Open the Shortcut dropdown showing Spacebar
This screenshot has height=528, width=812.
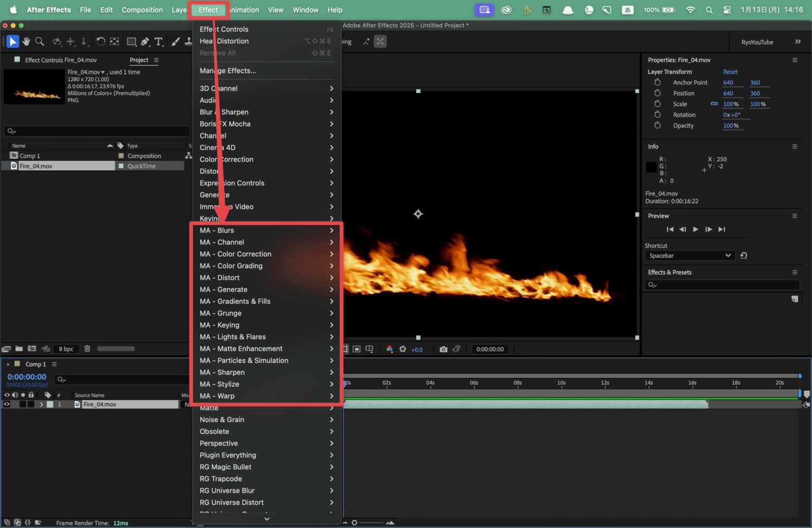[689, 256]
